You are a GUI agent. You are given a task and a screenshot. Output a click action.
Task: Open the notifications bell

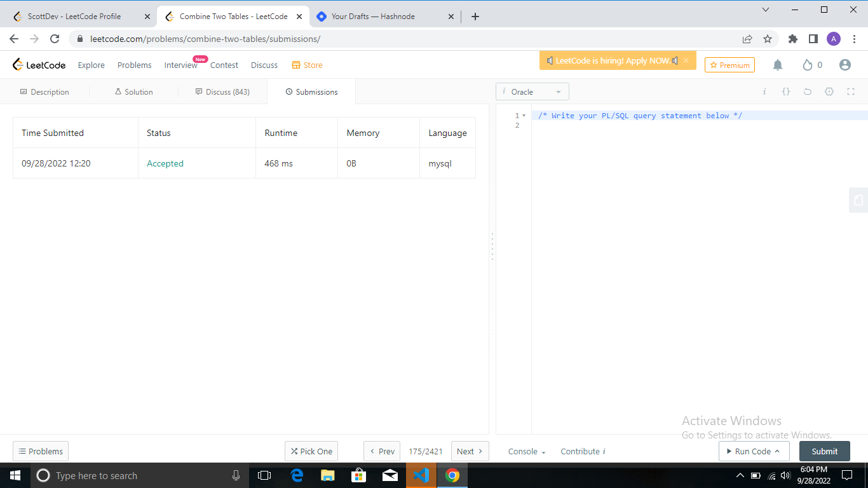tap(778, 65)
